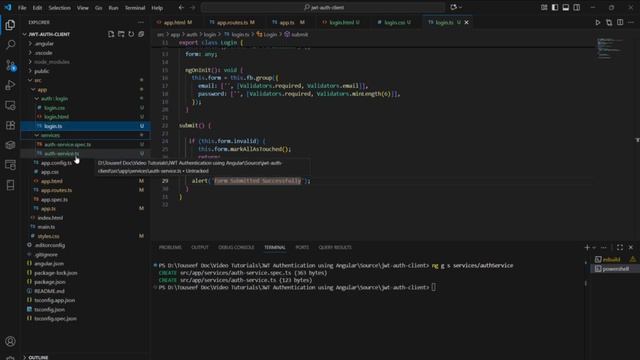Screen dimensions: 640x360
Task: Click New Folder icon in explorer header
Action: click(121, 34)
